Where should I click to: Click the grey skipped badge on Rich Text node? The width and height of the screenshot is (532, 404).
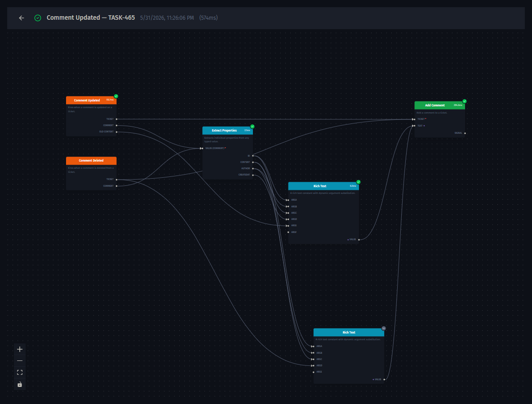pyautogui.click(x=384, y=328)
